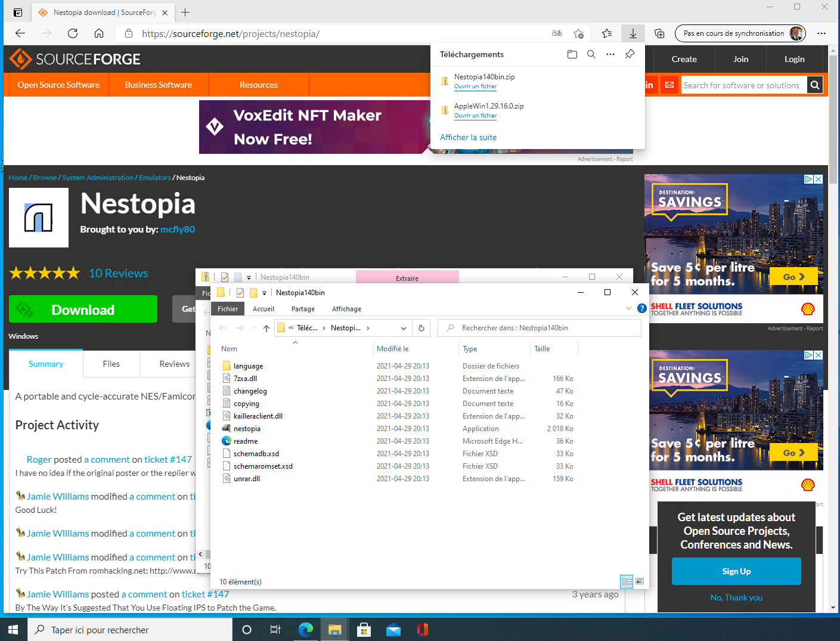
Task: Switch Explorer to large icons view
Action: click(x=640, y=581)
